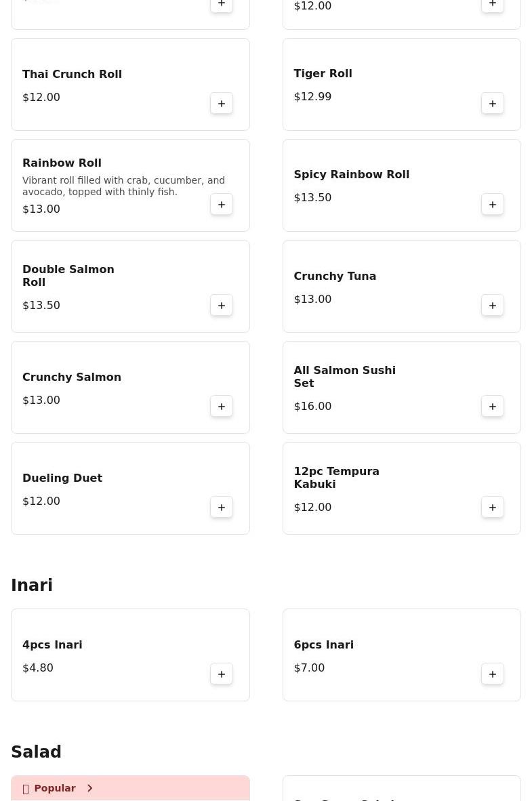Image resolution: width=532 pixels, height=801 pixels.
Task: Add Double Salmon Roll to cart
Action: (222, 306)
